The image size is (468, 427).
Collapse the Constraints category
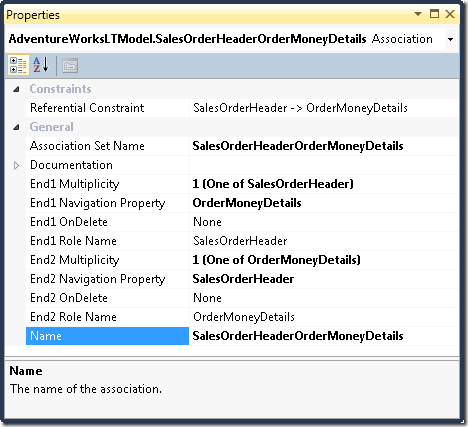pyautogui.click(x=16, y=89)
